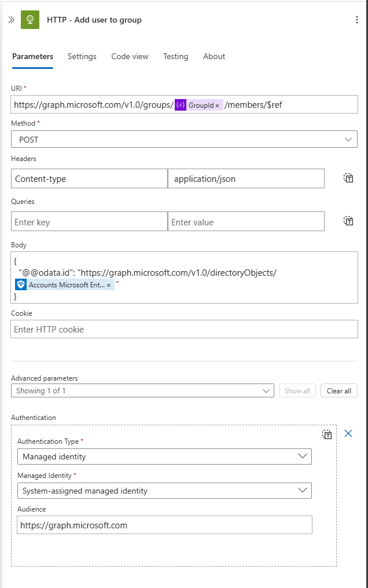Screen dimensions: 368x588
Task: Open the three-dot more options menu
Action: point(357,20)
